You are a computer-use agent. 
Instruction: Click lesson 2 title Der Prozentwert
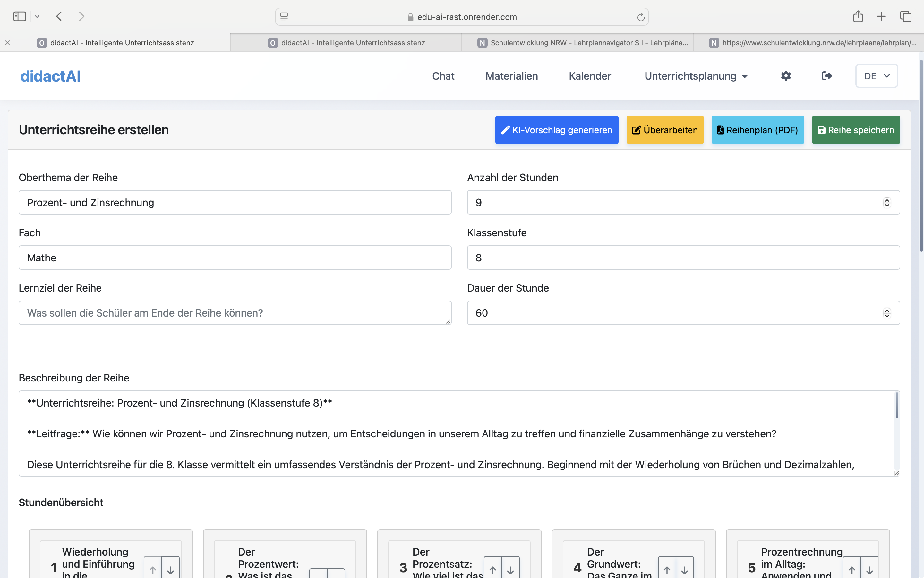[268, 563]
